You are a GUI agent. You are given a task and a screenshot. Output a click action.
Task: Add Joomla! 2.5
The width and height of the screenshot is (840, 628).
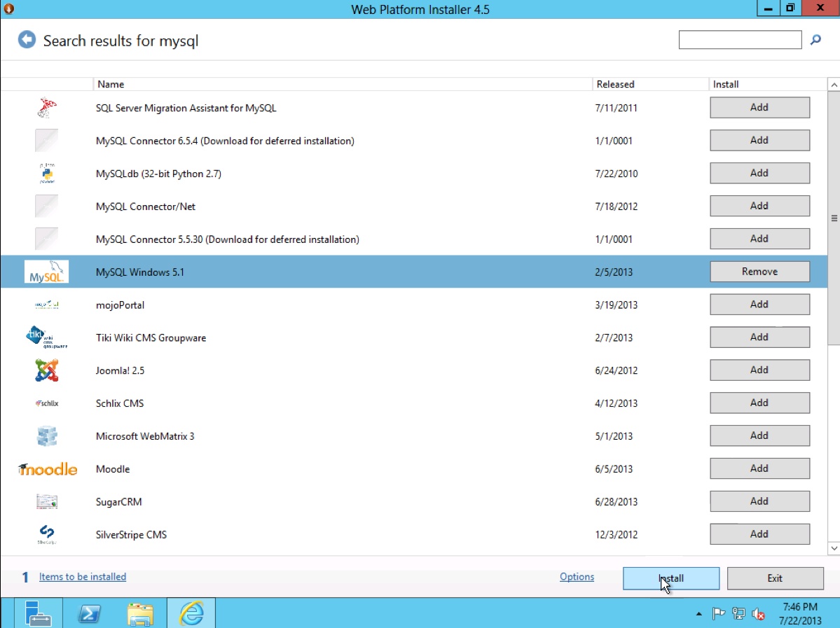tap(759, 370)
